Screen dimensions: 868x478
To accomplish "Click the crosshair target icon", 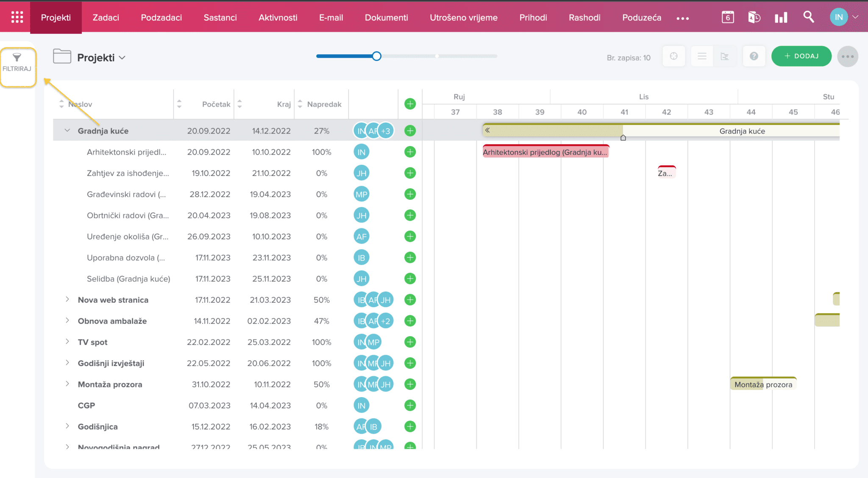I will coord(673,56).
